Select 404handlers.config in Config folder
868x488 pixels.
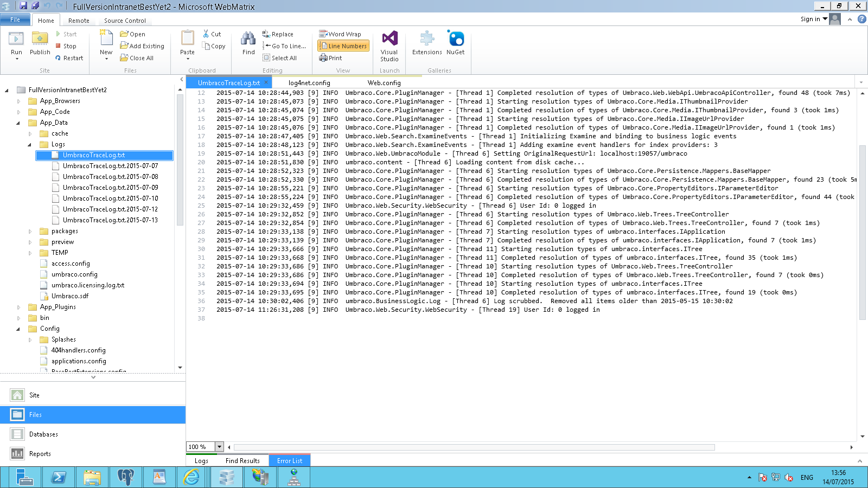pos(78,350)
